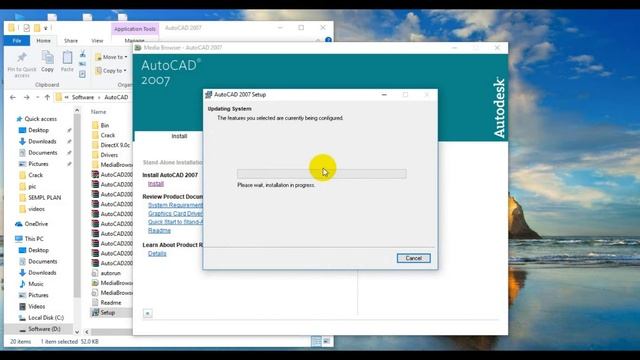640x360 pixels.
Task: Open the Quick Start link in Media Browser
Action: (175, 222)
